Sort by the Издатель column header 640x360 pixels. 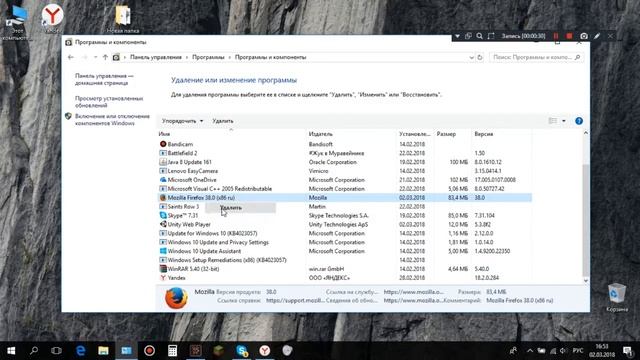click(320, 134)
